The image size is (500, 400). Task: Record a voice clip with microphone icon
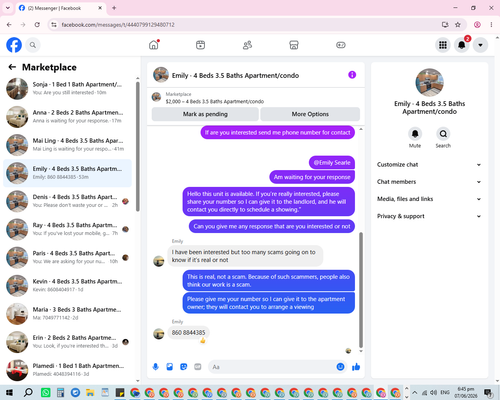pyautogui.click(x=156, y=367)
